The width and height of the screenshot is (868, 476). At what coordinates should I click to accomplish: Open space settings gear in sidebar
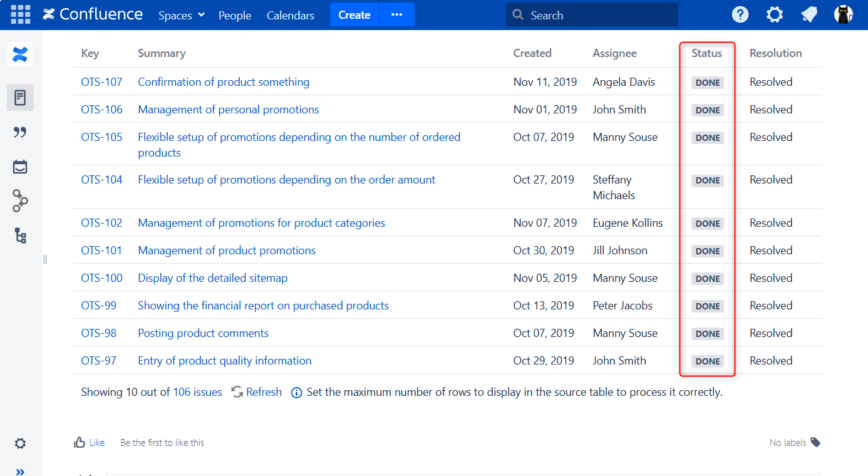click(20, 443)
